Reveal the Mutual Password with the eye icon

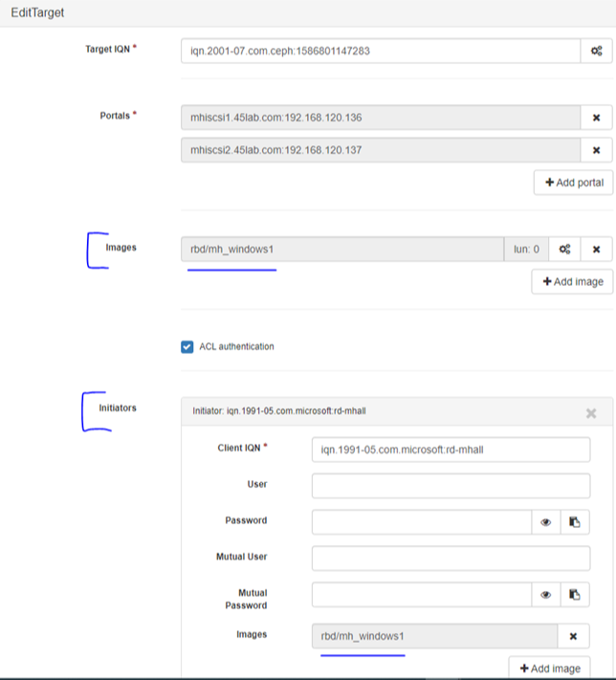(546, 595)
